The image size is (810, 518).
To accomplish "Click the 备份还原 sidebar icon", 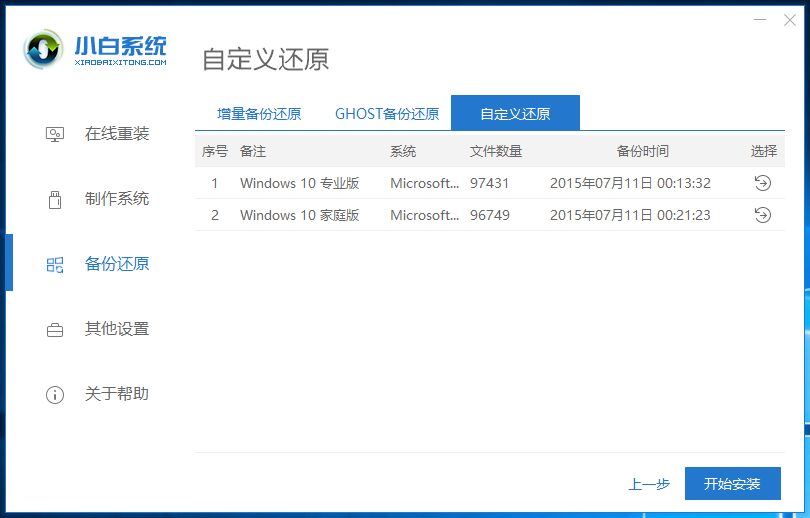I will 55,264.
